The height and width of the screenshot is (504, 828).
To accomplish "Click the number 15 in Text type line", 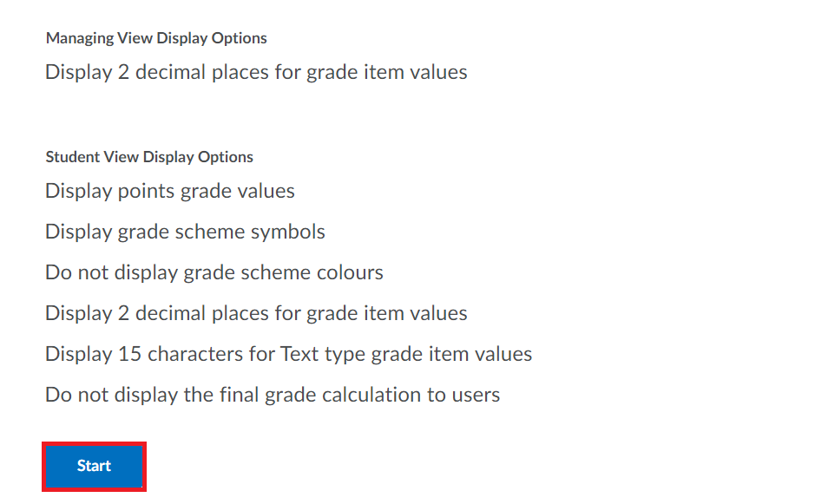I will tap(130, 354).
